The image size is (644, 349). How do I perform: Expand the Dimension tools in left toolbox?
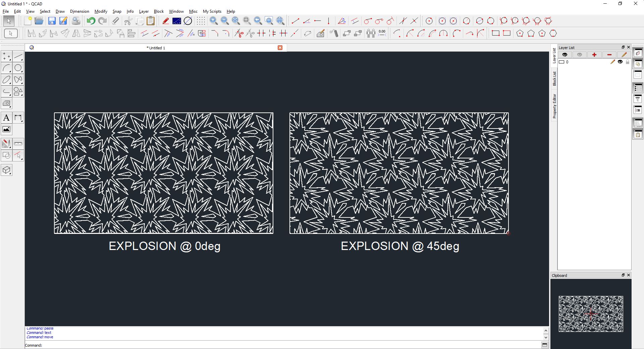(x=18, y=118)
